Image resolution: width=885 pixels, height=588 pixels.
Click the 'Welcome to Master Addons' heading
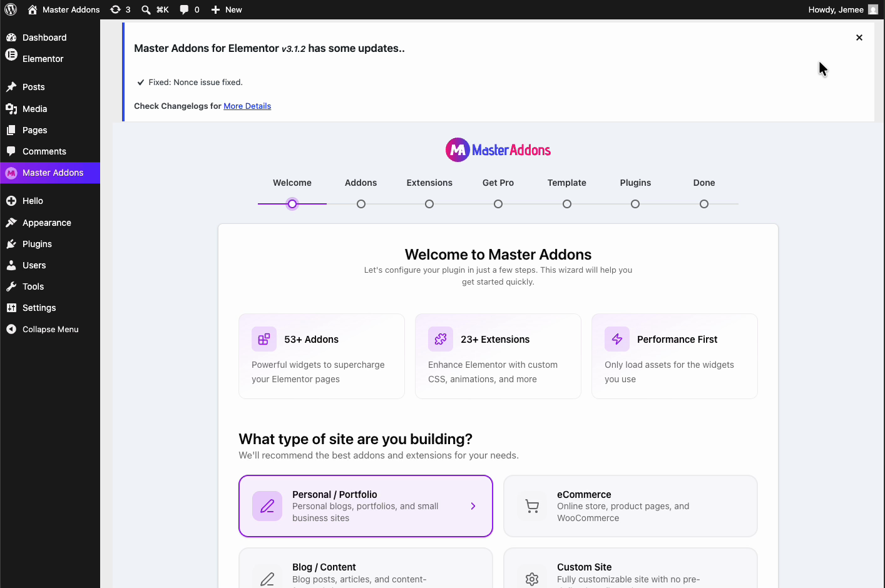coord(498,255)
